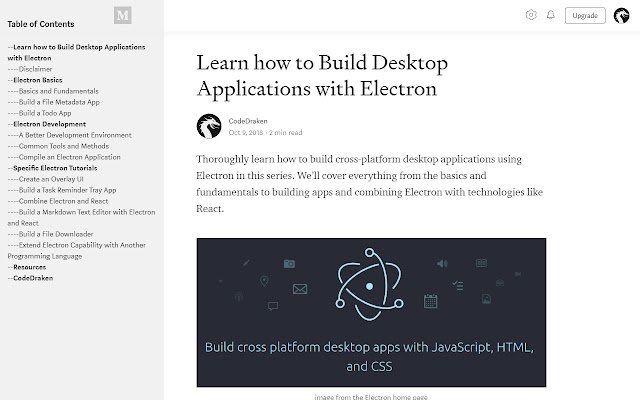Viewport: 640px width, 400px height.
Task: Click the CodeDraken author avatar
Action: pyautogui.click(x=209, y=126)
